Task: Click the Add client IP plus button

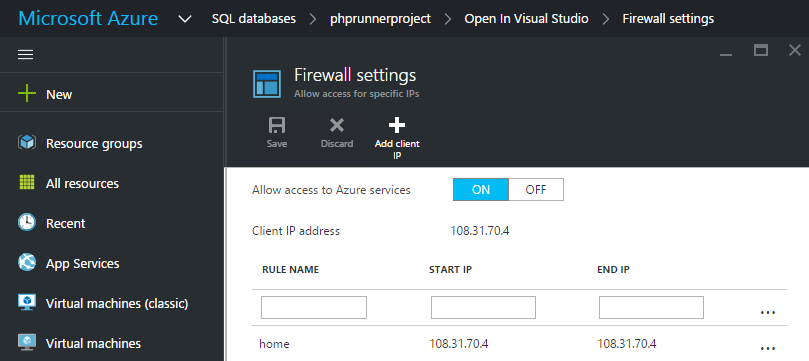Action: [397, 138]
